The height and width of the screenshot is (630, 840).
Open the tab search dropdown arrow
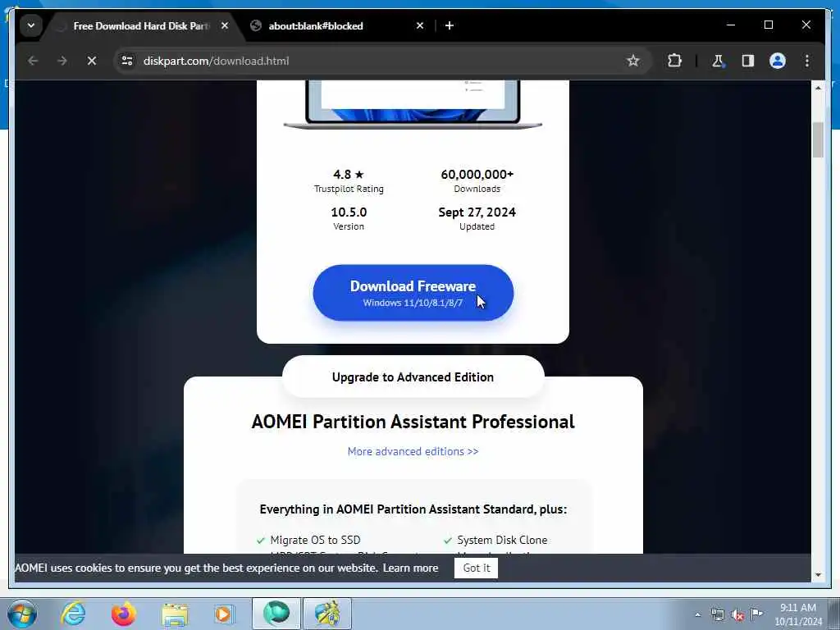[x=31, y=25]
